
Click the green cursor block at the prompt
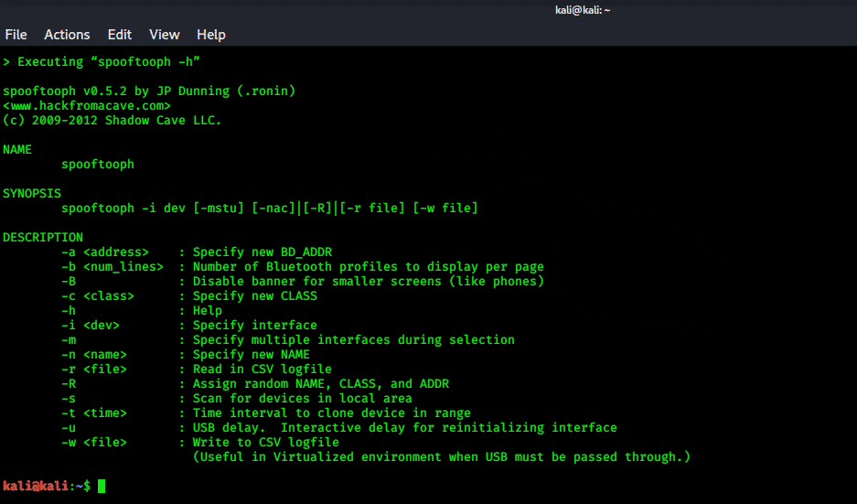[x=102, y=486]
